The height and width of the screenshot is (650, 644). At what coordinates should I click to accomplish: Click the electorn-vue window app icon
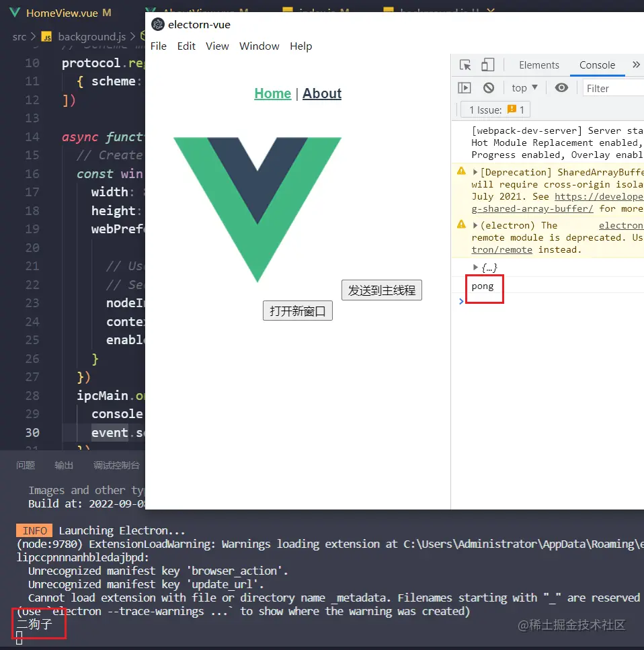[x=157, y=24]
